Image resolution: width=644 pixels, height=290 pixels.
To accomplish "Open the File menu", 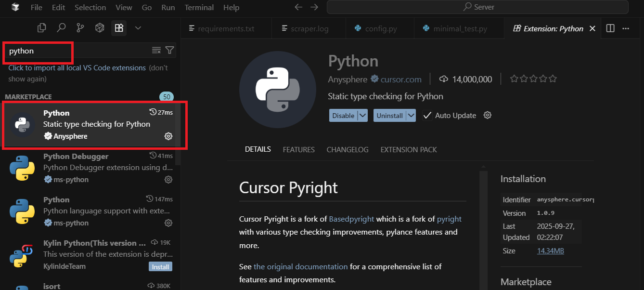I will 36,7.
